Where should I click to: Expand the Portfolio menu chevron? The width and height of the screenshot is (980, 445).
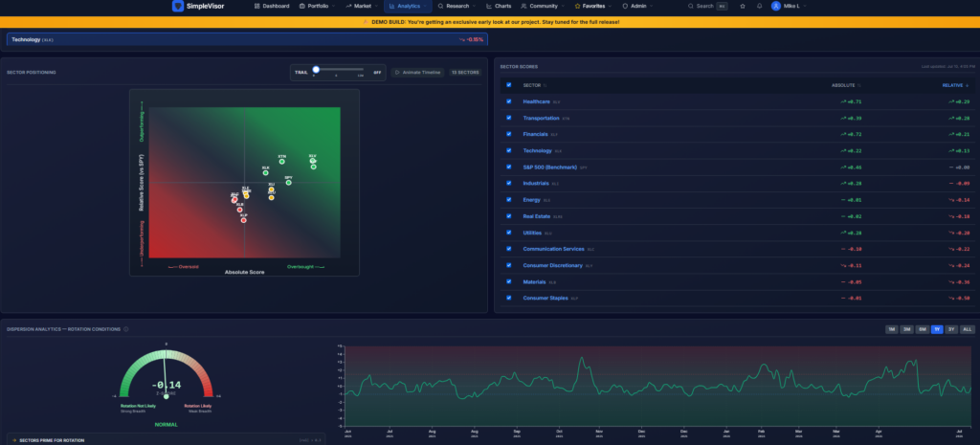click(x=333, y=6)
